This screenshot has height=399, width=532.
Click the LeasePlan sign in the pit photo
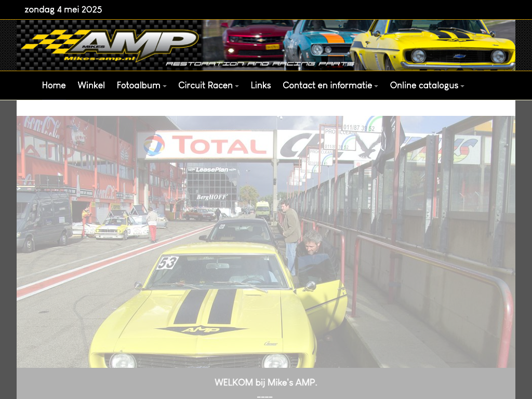point(211,169)
